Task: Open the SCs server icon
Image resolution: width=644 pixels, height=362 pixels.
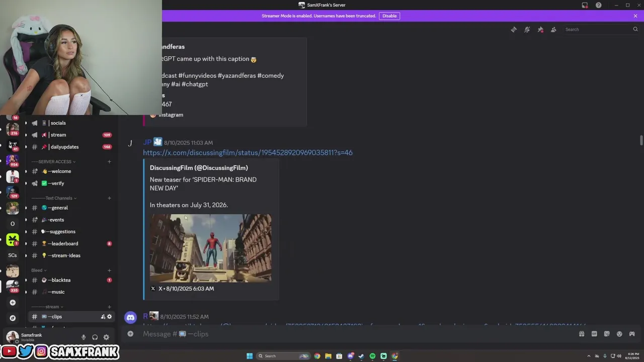Action: (13, 255)
